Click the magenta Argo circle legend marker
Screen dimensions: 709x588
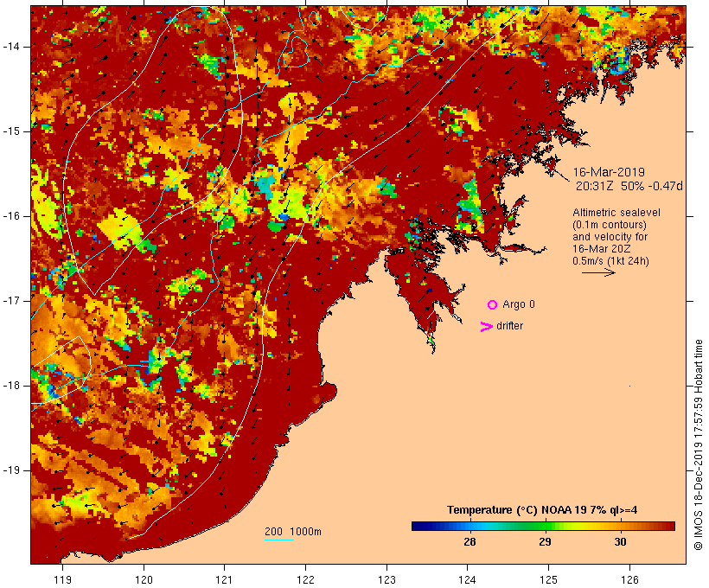tap(493, 305)
